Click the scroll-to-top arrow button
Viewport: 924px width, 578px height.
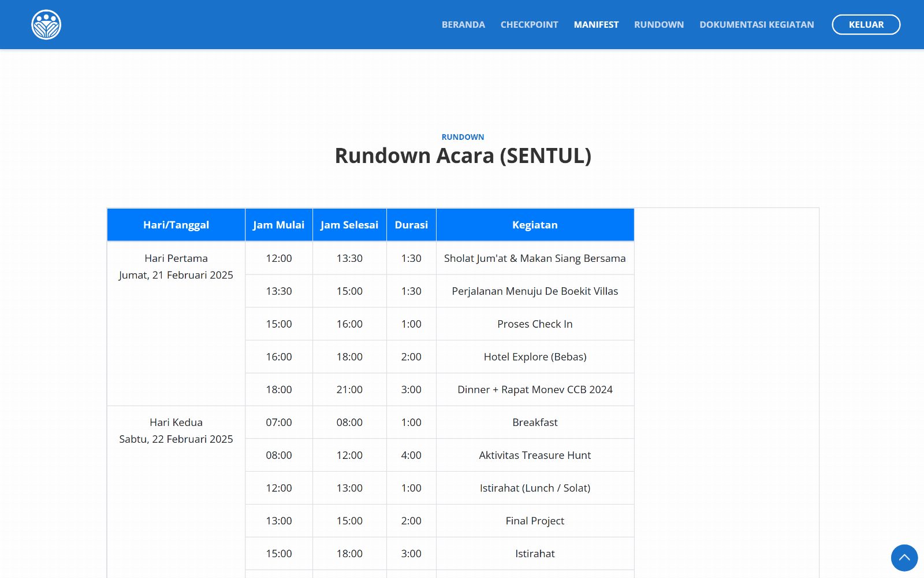tap(904, 558)
